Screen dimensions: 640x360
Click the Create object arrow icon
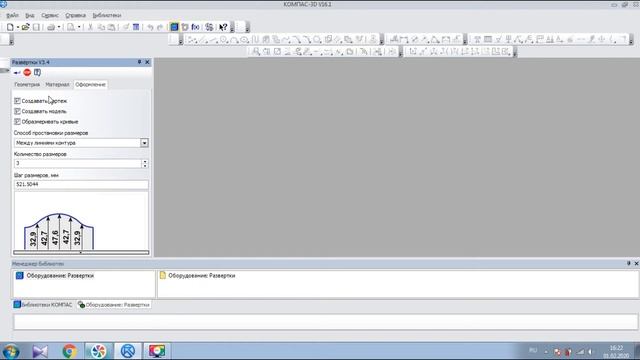(x=17, y=72)
